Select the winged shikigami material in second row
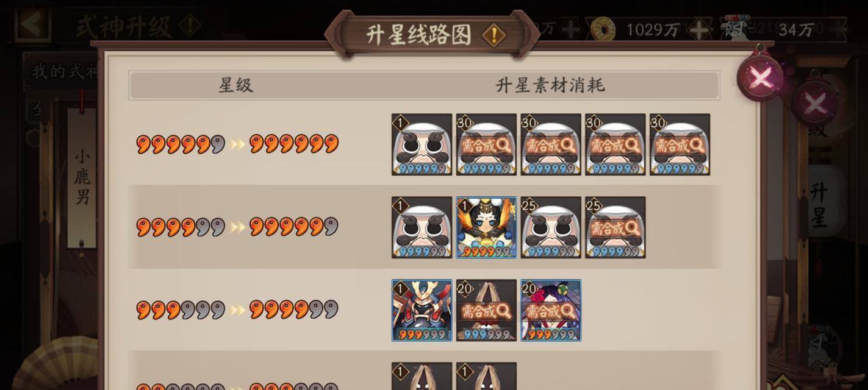This screenshot has height=390, width=868. tap(487, 227)
